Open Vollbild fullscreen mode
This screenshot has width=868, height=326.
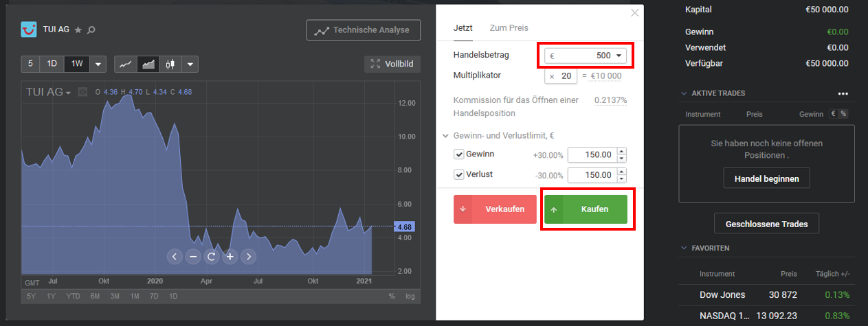392,64
